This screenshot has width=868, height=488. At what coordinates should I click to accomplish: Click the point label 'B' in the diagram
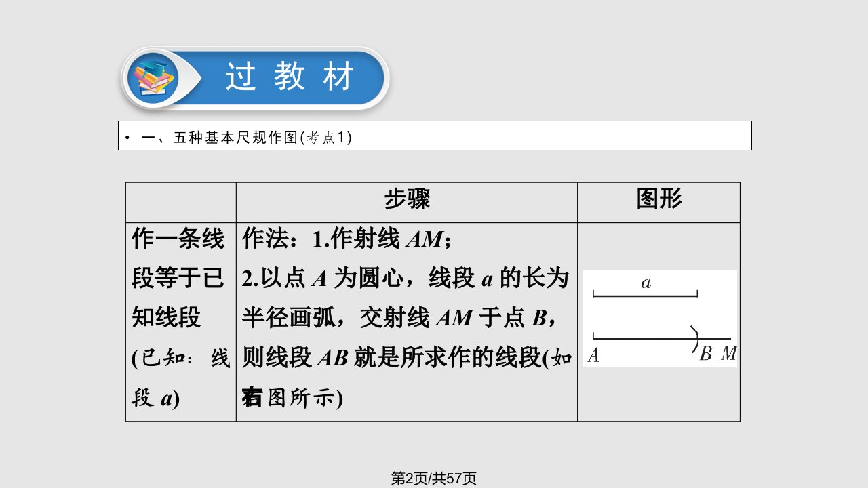[705, 354]
